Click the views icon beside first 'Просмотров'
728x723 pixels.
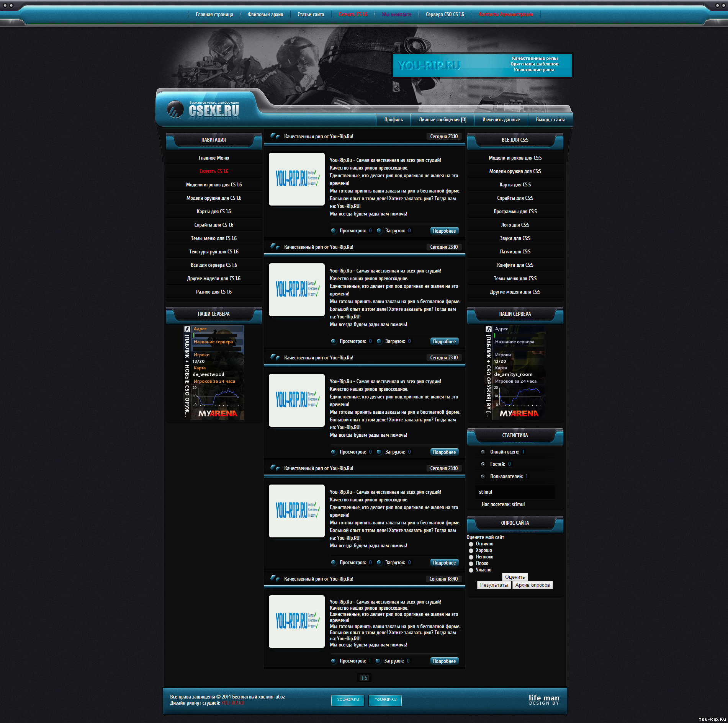pos(333,231)
